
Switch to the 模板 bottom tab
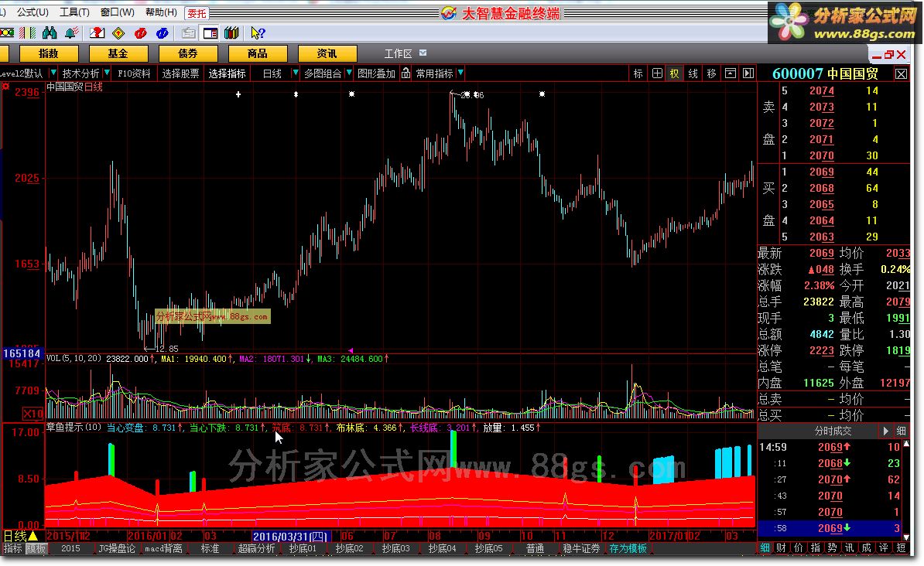pos(36,548)
